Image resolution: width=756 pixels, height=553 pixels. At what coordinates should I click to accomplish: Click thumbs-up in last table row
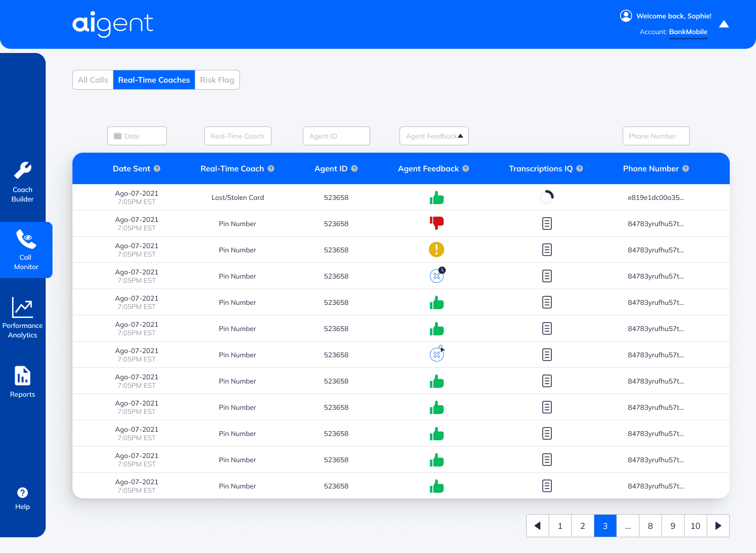pyautogui.click(x=437, y=486)
